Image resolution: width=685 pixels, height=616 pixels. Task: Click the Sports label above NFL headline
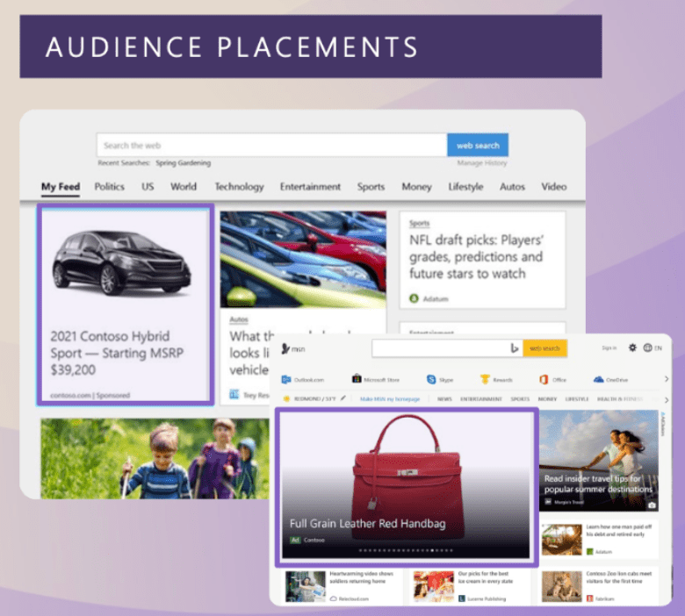coord(420,224)
